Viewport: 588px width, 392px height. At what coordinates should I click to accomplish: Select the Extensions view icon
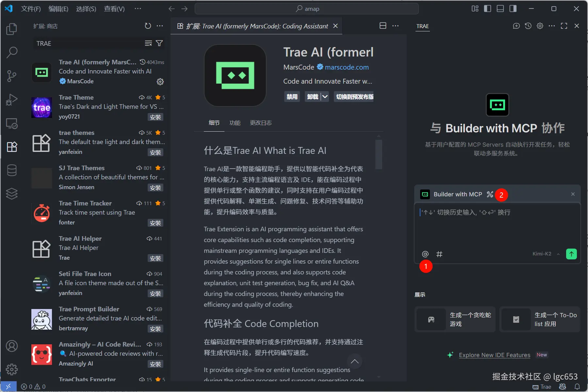(x=12, y=147)
